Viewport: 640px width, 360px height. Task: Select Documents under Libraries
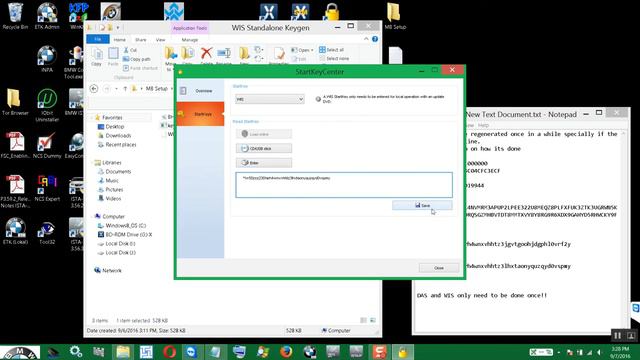(114, 171)
